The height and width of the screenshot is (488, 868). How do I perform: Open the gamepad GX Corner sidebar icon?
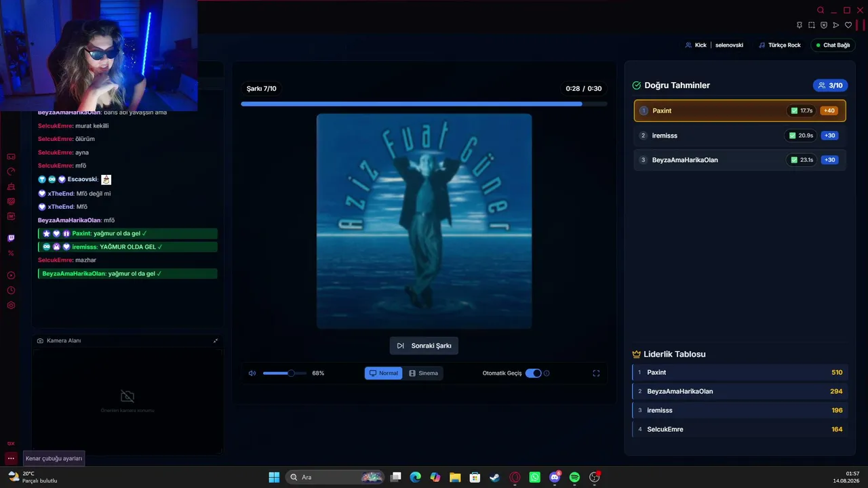coord(11,157)
